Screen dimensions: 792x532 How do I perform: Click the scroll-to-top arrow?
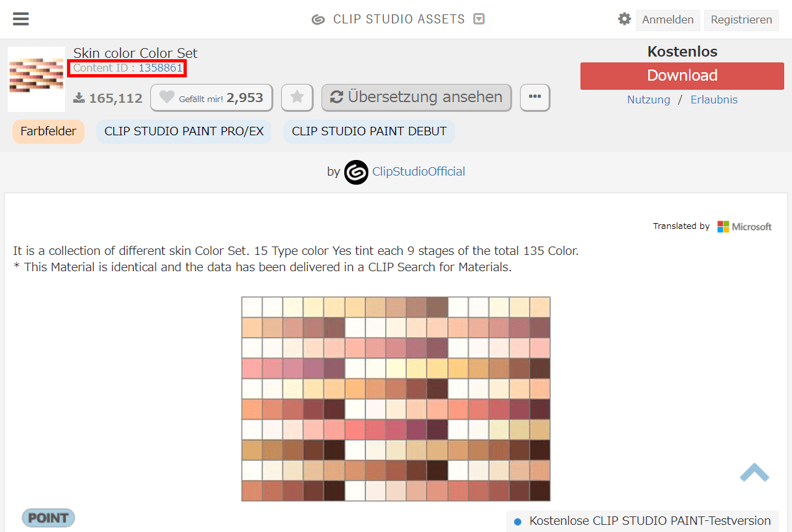[x=754, y=473]
